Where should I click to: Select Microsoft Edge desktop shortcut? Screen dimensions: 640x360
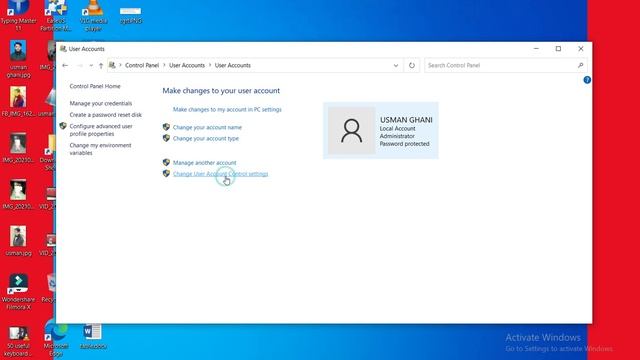click(56, 339)
